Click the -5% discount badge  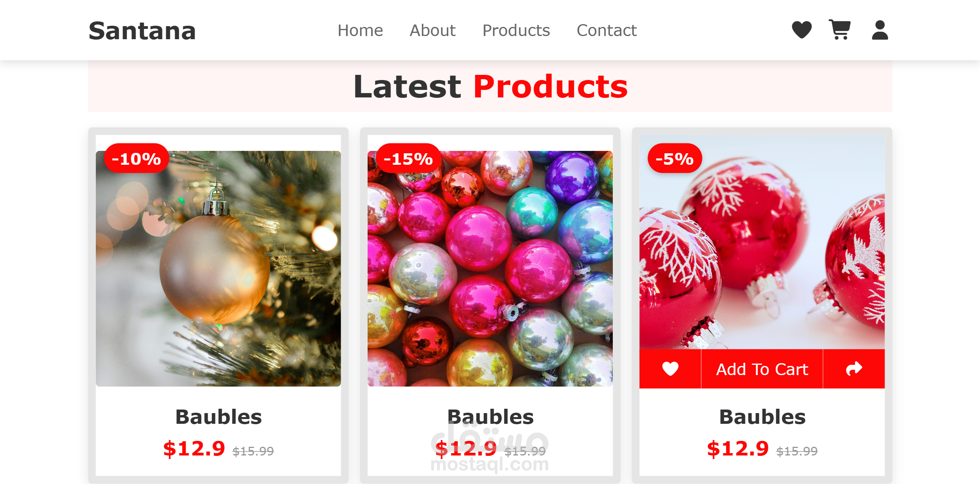(x=675, y=158)
